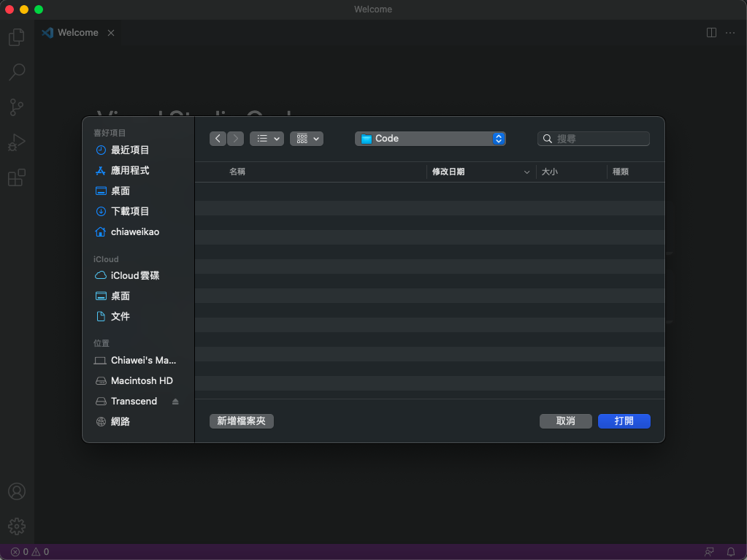Click the 搜尋 search field
Screen dimensions: 747x560
point(594,139)
